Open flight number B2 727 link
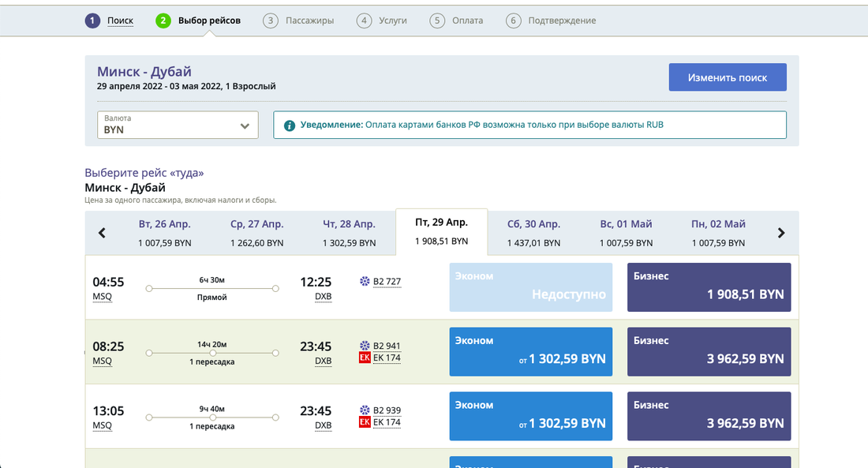868x468 pixels. [x=387, y=282]
